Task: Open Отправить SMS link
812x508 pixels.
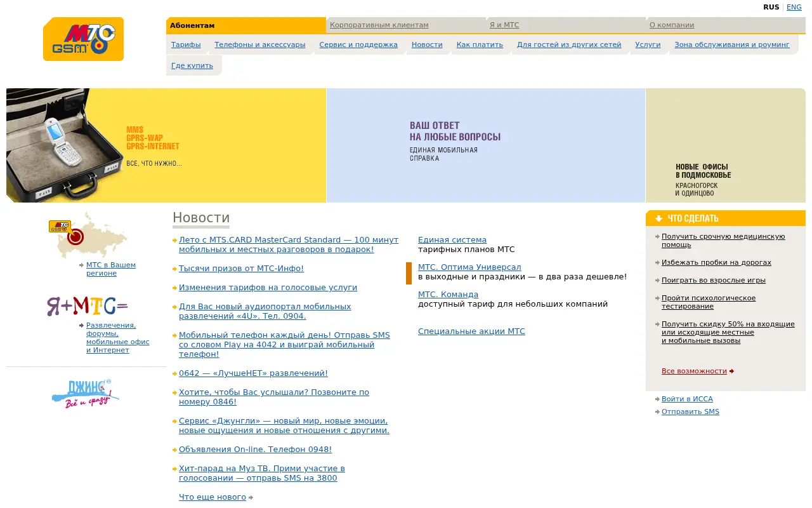Action: pos(690,411)
